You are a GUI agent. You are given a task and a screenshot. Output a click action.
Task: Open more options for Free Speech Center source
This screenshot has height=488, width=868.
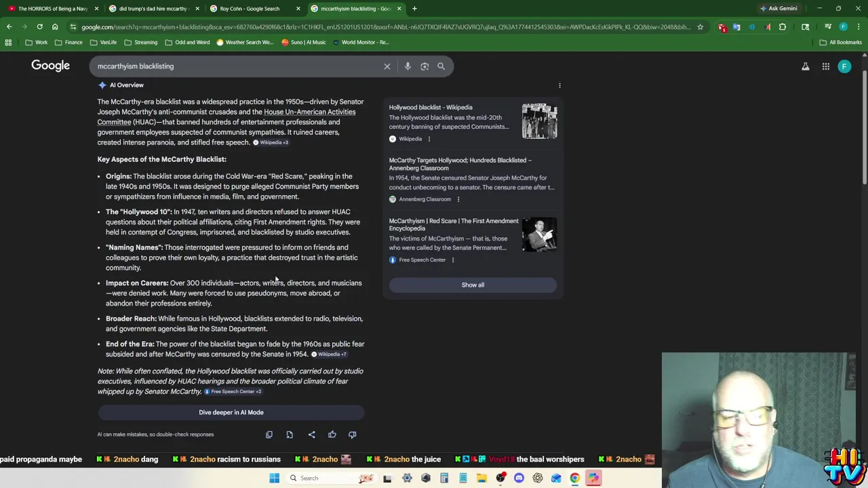(x=453, y=260)
